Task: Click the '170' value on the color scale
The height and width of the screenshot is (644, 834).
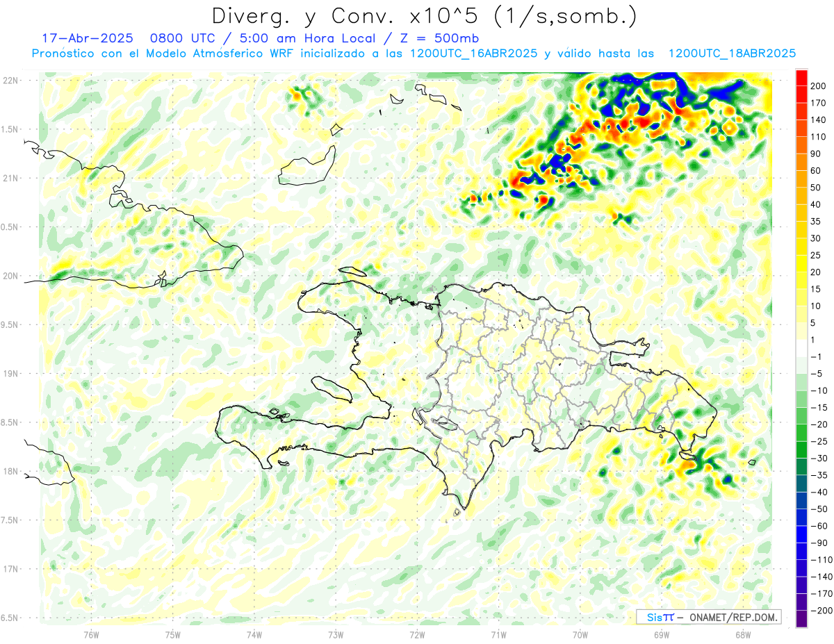Action: pos(819,104)
